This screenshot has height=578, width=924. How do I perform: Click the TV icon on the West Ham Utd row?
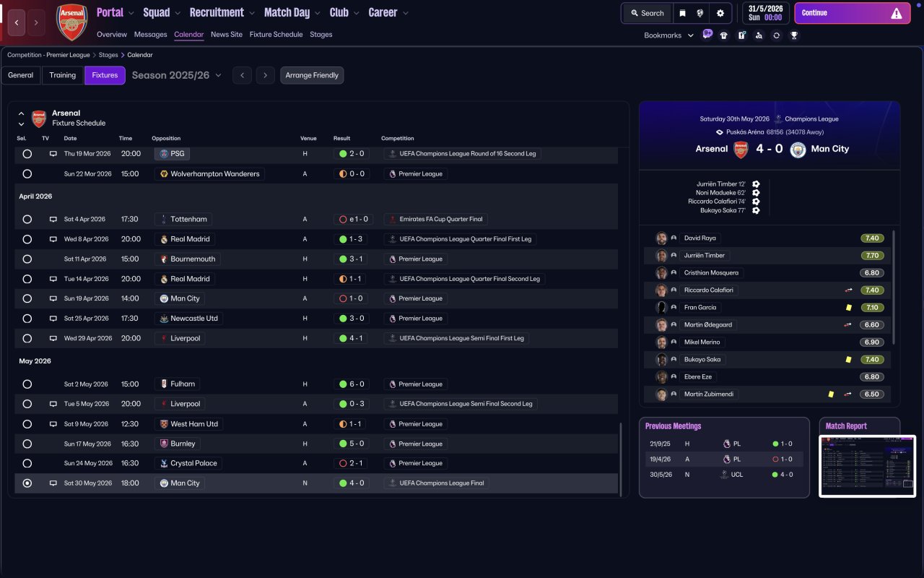[53, 424]
